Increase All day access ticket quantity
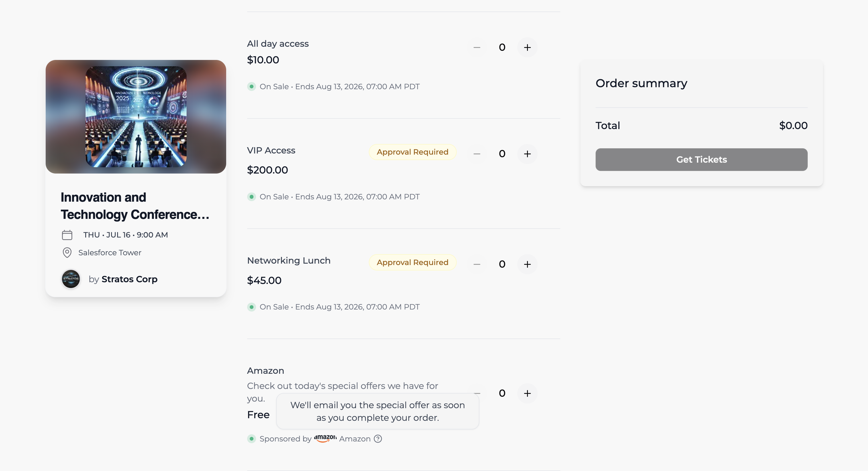The image size is (868, 471). (527, 47)
